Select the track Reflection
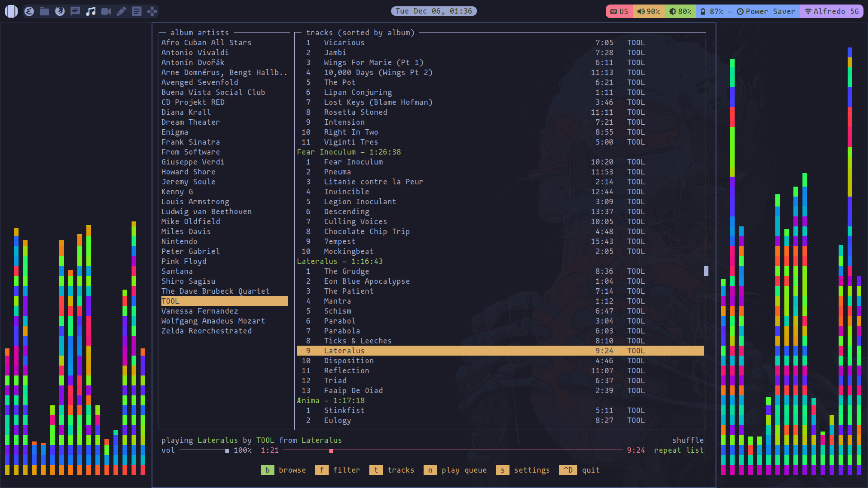The image size is (868, 488). (x=500, y=371)
